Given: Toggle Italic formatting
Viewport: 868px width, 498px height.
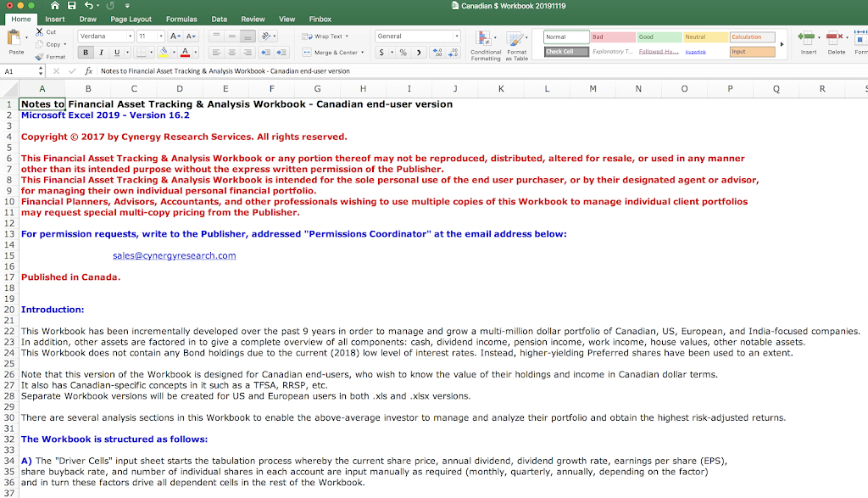Looking at the screenshot, I should point(101,53).
